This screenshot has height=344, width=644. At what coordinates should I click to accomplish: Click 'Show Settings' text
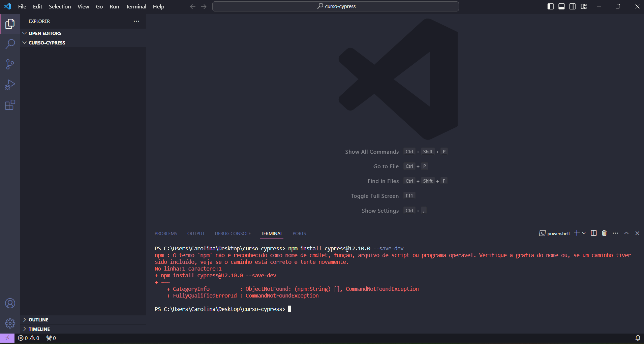[380, 211]
